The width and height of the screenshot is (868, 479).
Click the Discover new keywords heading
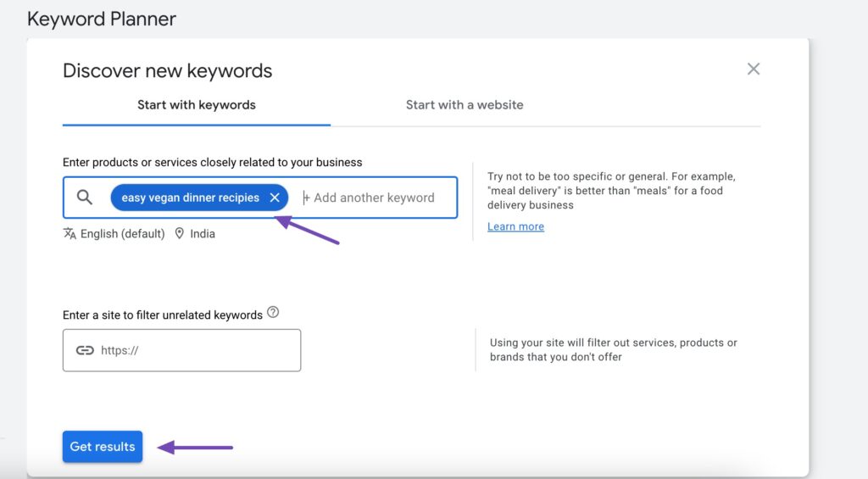tap(167, 71)
